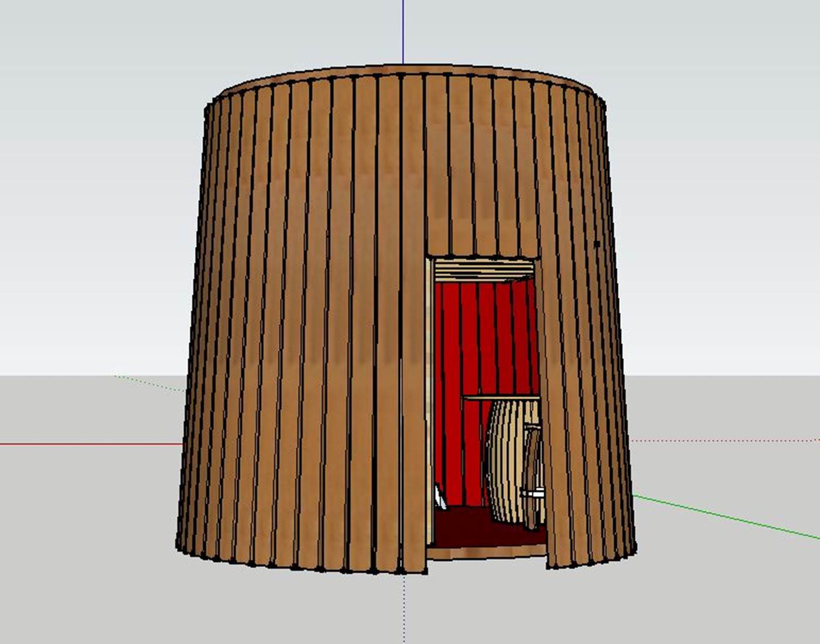The image size is (820, 644).
Task: Click the top rim of the wooden hut
Action: [404, 70]
